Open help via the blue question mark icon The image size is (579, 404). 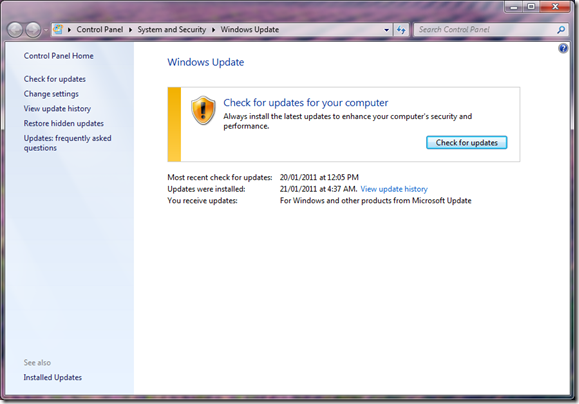click(x=563, y=48)
